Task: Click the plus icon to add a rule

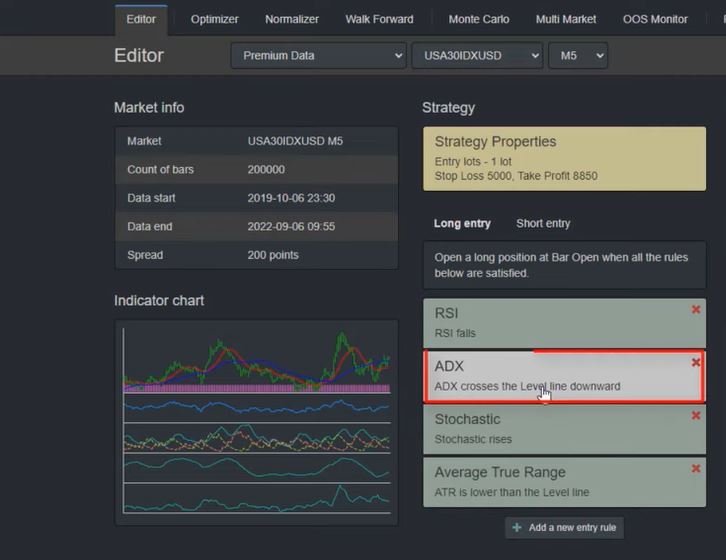Action: pyautogui.click(x=517, y=527)
